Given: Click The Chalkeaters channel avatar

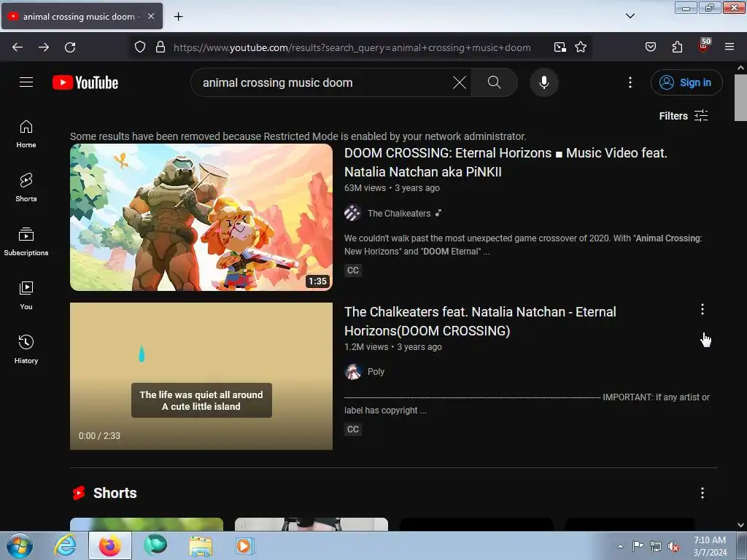Looking at the screenshot, I should pos(352,213).
